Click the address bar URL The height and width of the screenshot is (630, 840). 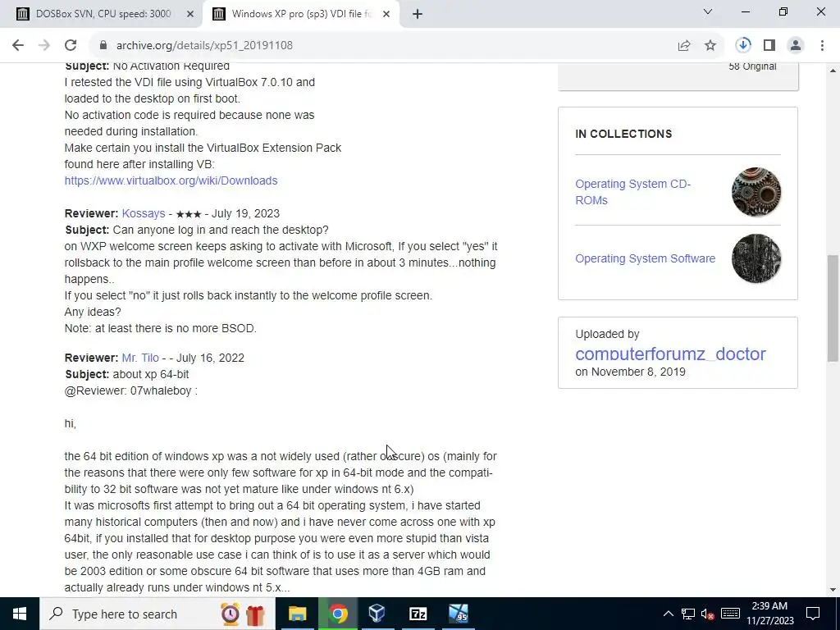pos(204,46)
